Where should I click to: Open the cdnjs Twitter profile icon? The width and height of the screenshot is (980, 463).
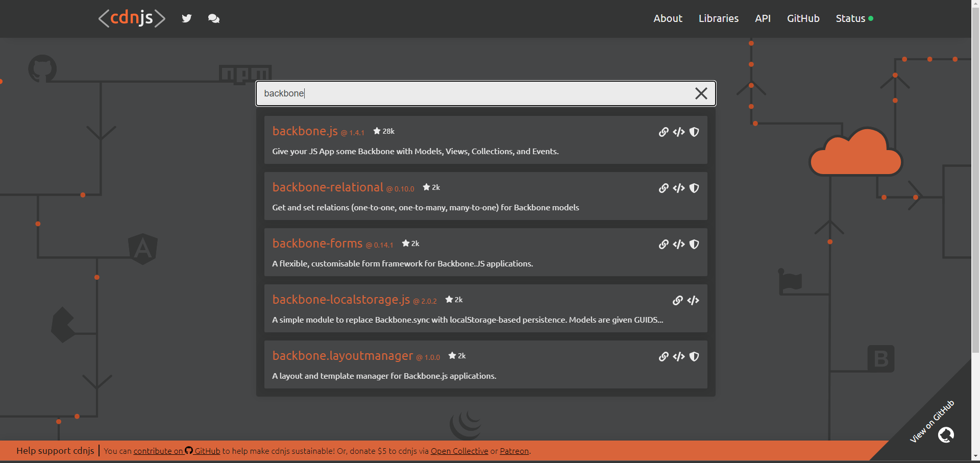coord(186,18)
